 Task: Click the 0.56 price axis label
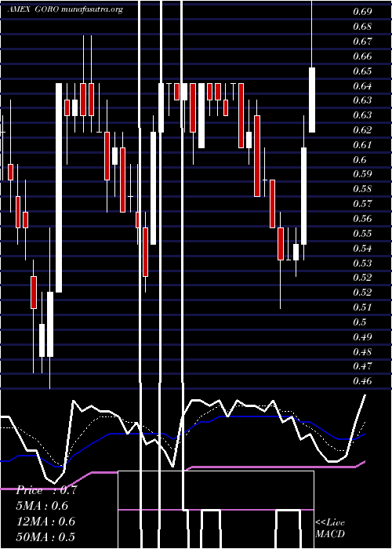coord(362,219)
